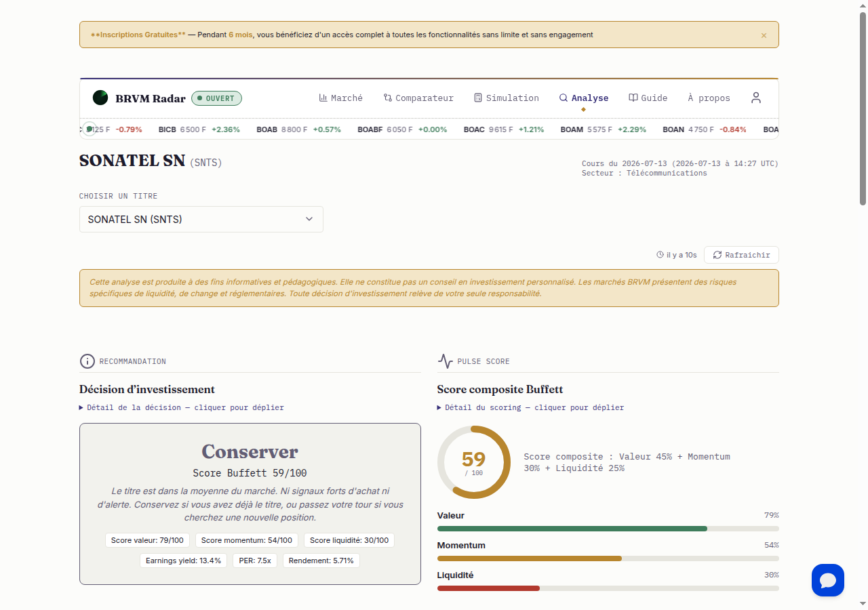The image size is (868, 610).
Task: Click the 'Rendement: 5.71%' chip
Action: point(321,561)
